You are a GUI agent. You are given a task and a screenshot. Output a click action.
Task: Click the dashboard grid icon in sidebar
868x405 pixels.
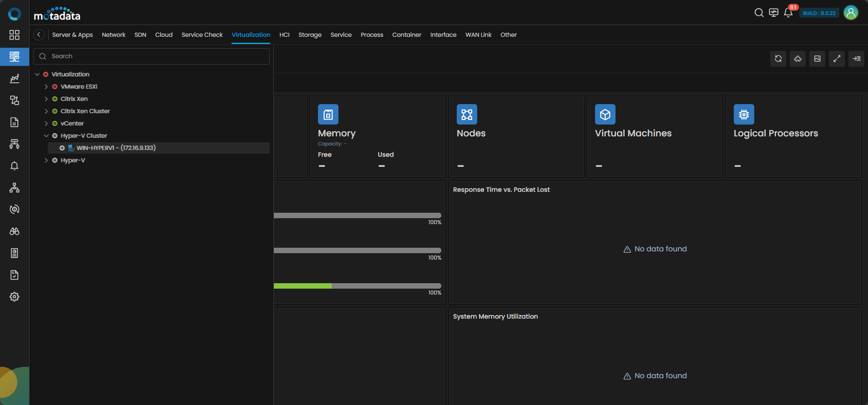[x=15, y=35]
